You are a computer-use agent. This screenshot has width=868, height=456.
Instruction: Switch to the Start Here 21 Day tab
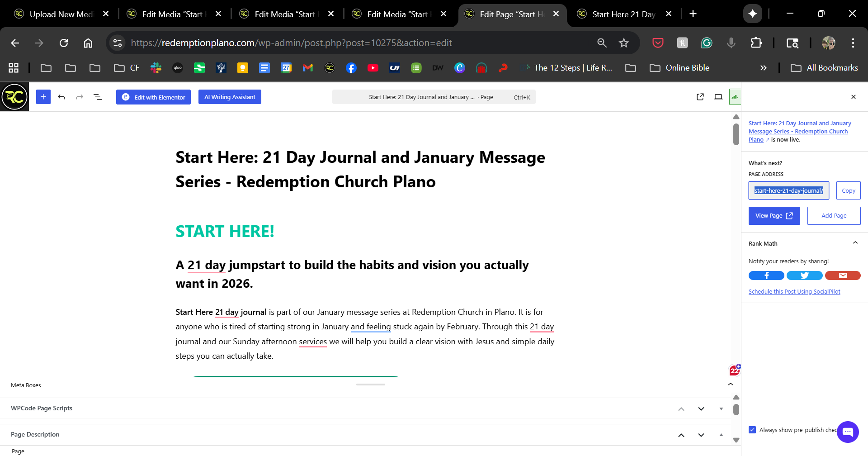623,14
